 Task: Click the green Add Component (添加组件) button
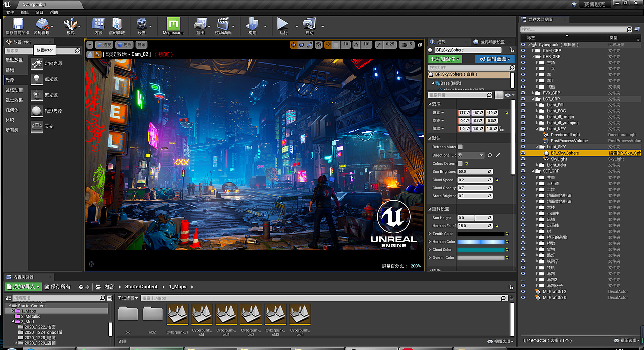[445, 59]
